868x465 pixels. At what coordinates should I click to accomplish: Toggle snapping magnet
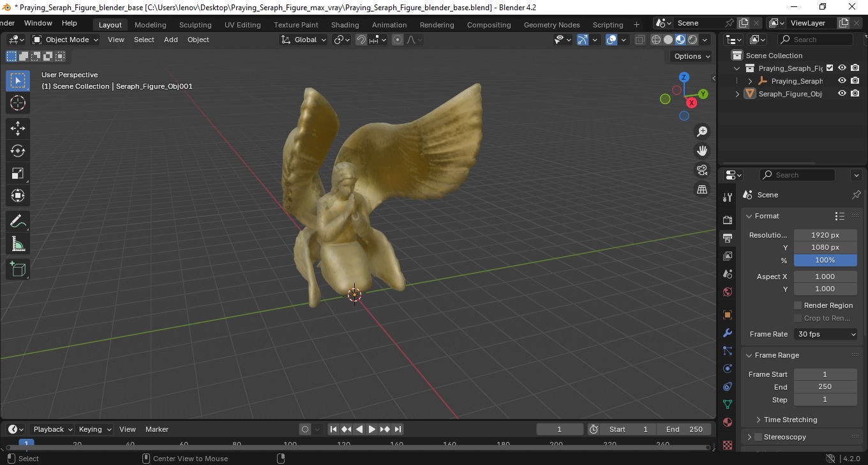361,40
